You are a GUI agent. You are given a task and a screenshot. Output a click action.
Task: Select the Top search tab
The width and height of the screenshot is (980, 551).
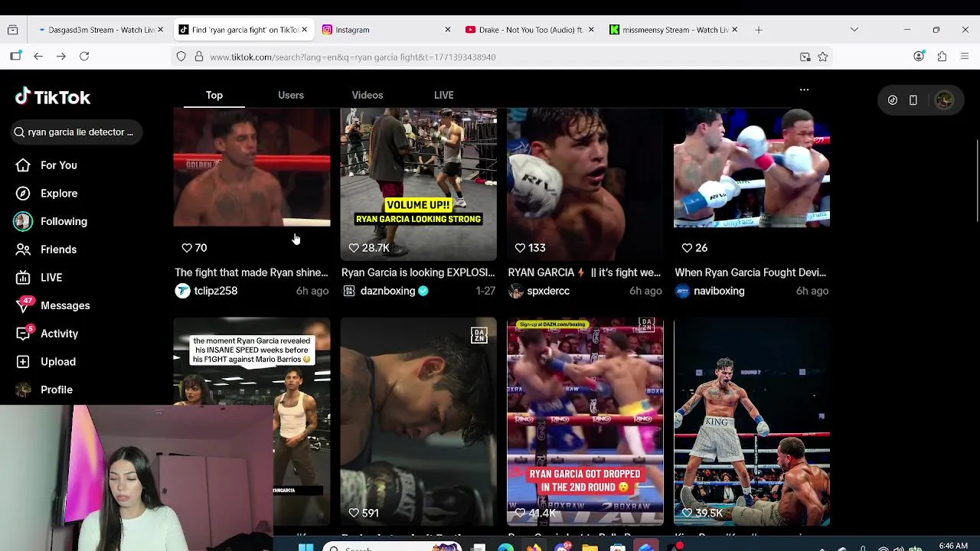coord(214,95)
